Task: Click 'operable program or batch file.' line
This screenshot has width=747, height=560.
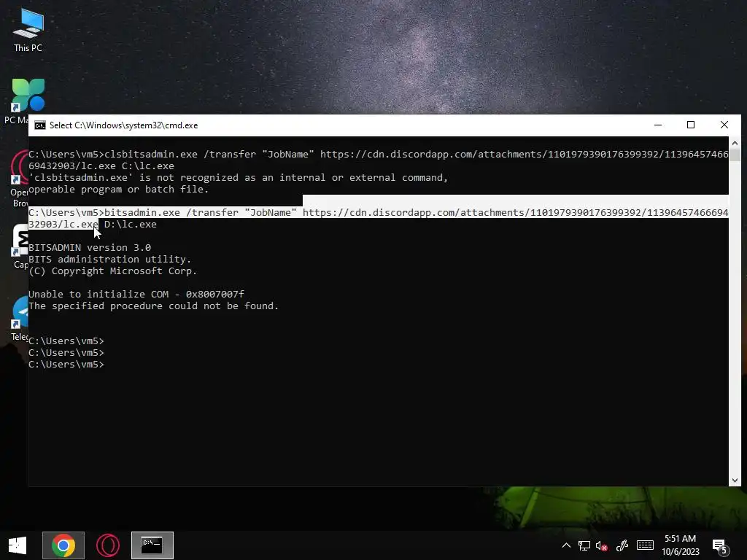Action: pyautogui.click(x=119, y=190)
